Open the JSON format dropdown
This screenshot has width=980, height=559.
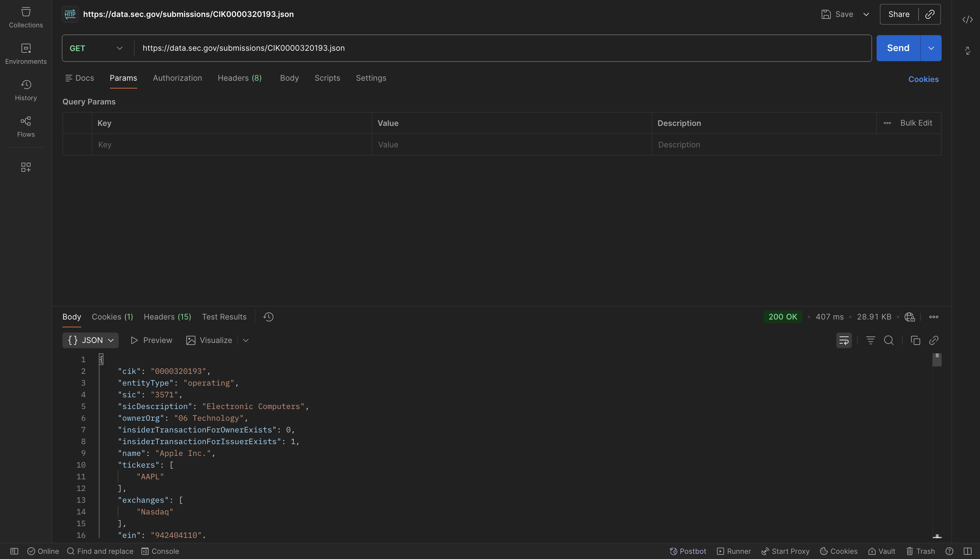[90, 340]
